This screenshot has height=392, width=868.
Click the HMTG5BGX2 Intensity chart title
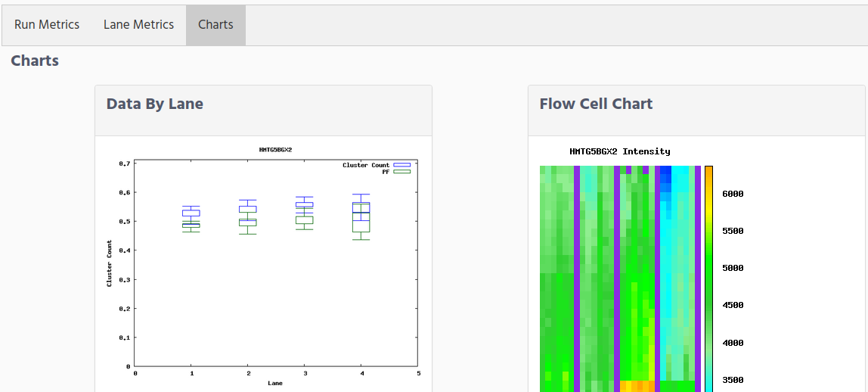619,151
